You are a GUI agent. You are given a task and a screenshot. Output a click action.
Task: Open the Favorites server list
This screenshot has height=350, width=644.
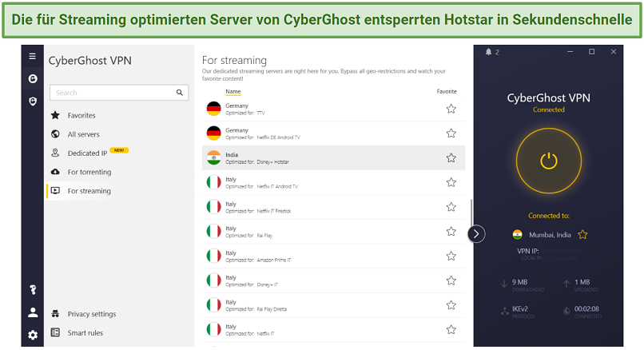point(81,115)
